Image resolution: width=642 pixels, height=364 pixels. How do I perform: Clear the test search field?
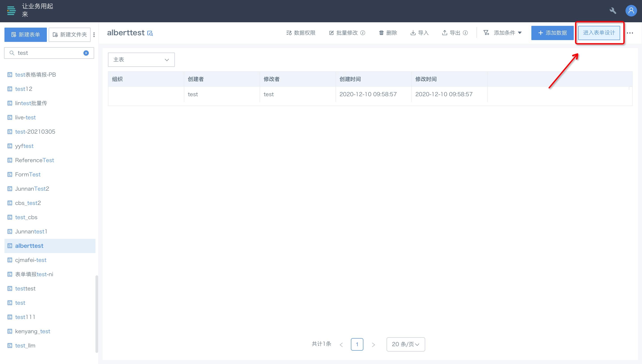pyautogui.click(x=86, y=53)
